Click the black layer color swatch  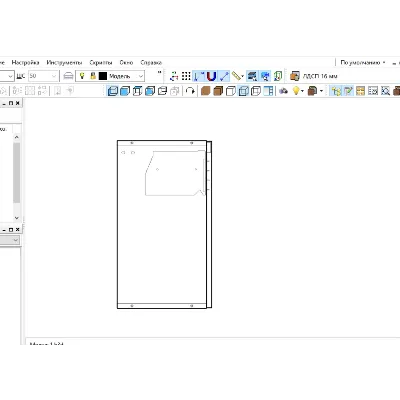[103, 76]
